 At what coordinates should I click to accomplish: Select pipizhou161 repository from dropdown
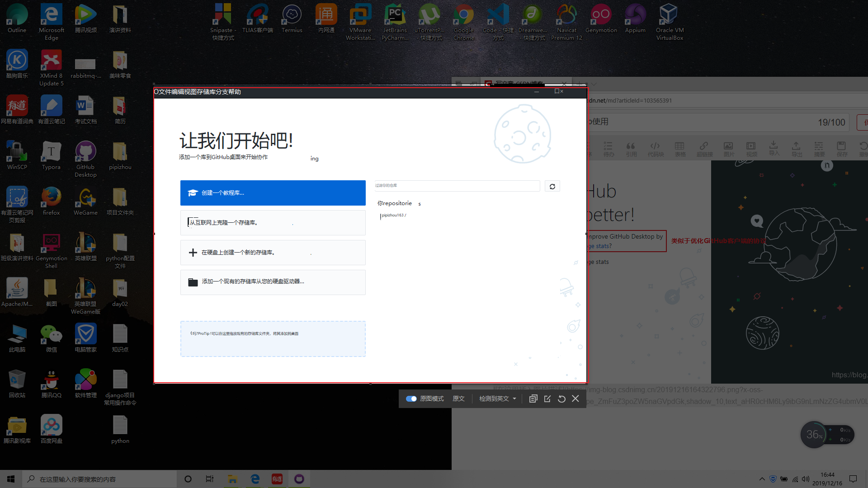pyautogui.click(x=393, y=215)
